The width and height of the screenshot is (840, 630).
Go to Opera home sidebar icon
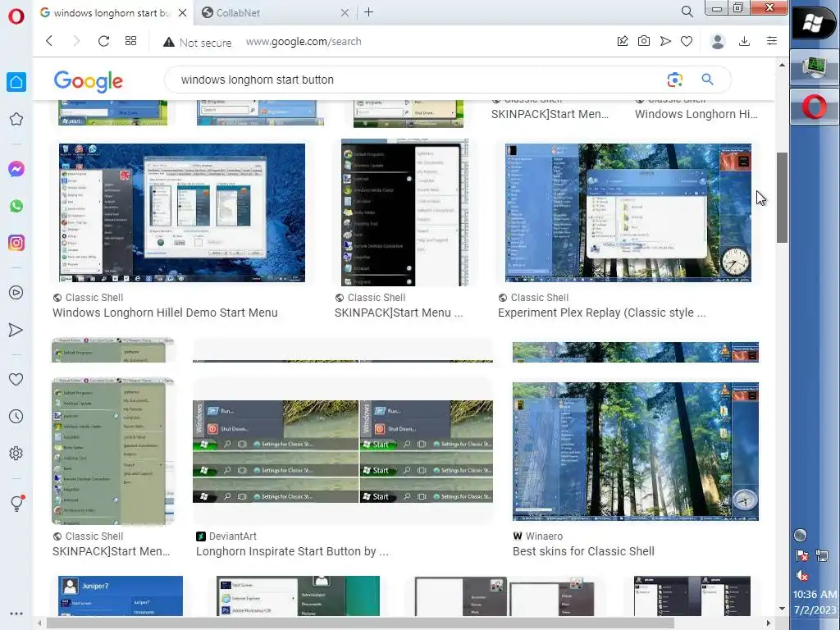click(x=16, y=82)
